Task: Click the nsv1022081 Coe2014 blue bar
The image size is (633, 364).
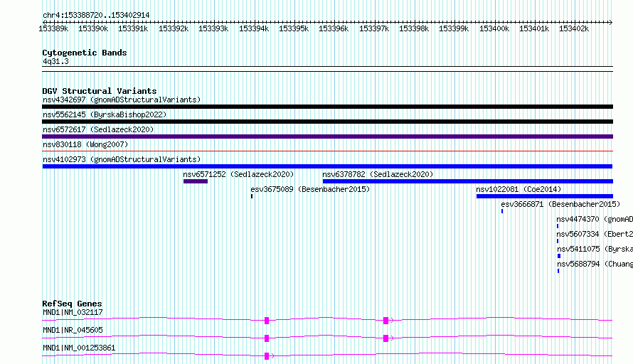Action: (545, 196)
